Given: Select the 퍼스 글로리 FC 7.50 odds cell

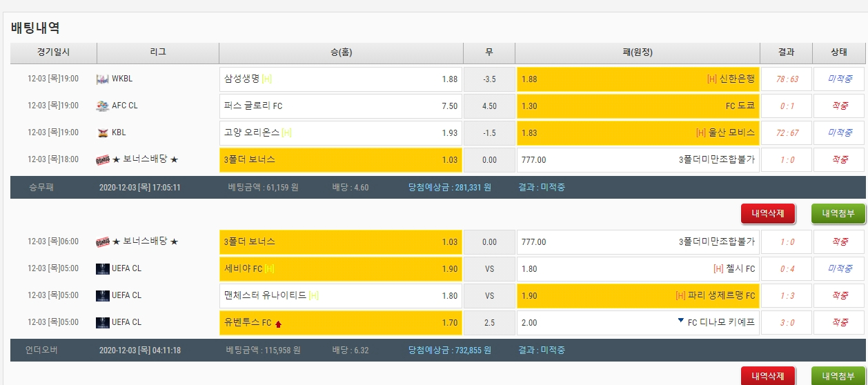Looking at the screenshot, I should (340, 106).
